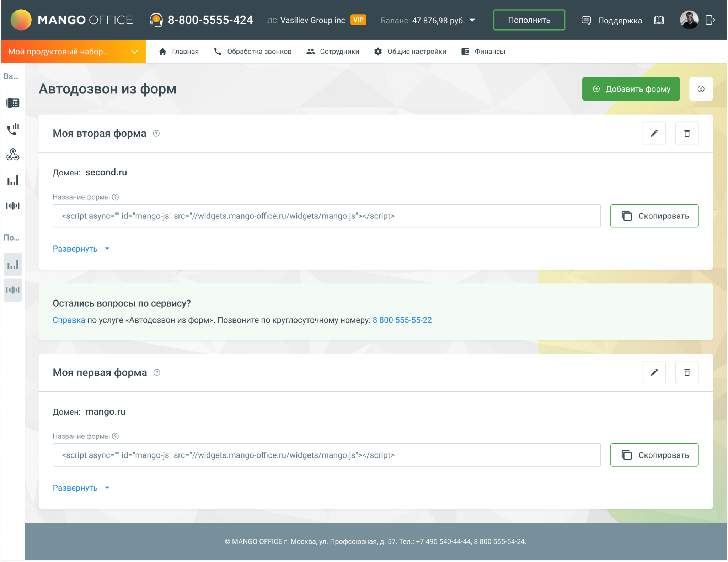Click the 'Справка' help link
Image resolution: width=728 pixels, height=562 pixels.
click(69, 320)
